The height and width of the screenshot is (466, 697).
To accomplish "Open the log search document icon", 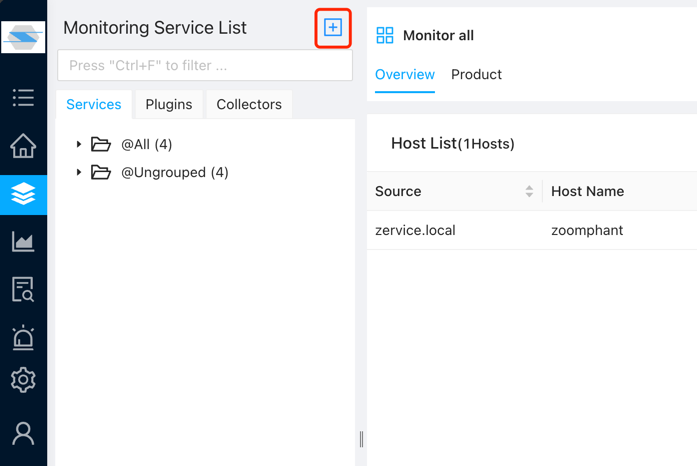I will point(23,289).
